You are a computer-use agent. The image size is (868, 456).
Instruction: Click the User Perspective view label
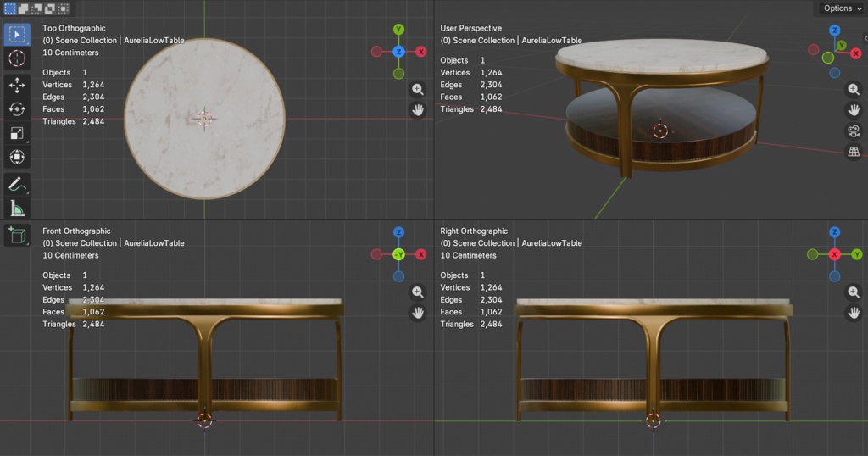click(x=471, y=28)
